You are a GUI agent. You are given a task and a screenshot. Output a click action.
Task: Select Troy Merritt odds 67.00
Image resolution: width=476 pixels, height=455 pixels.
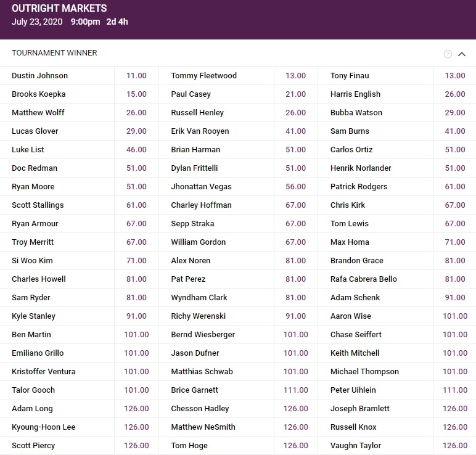(136, 242)
